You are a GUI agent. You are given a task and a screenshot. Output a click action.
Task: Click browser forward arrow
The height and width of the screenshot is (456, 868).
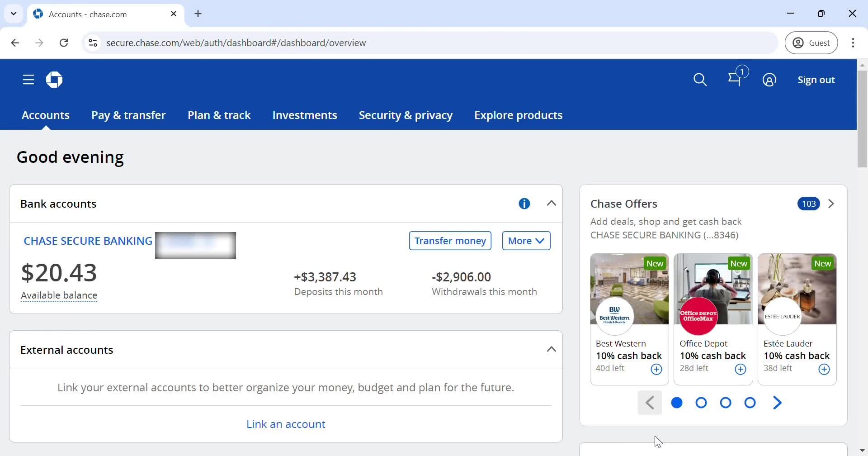pyautogui.click(x=40, y=43)
